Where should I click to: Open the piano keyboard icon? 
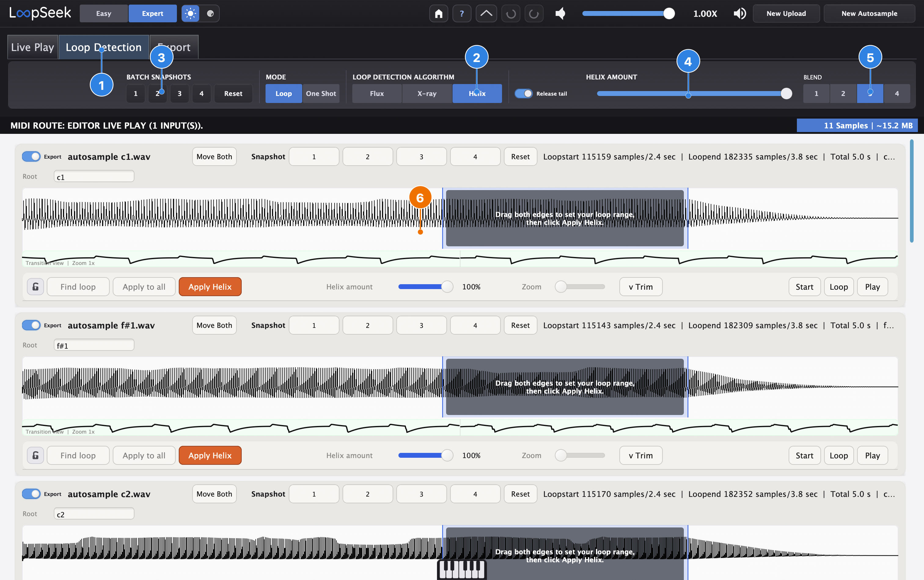(462, 569)
